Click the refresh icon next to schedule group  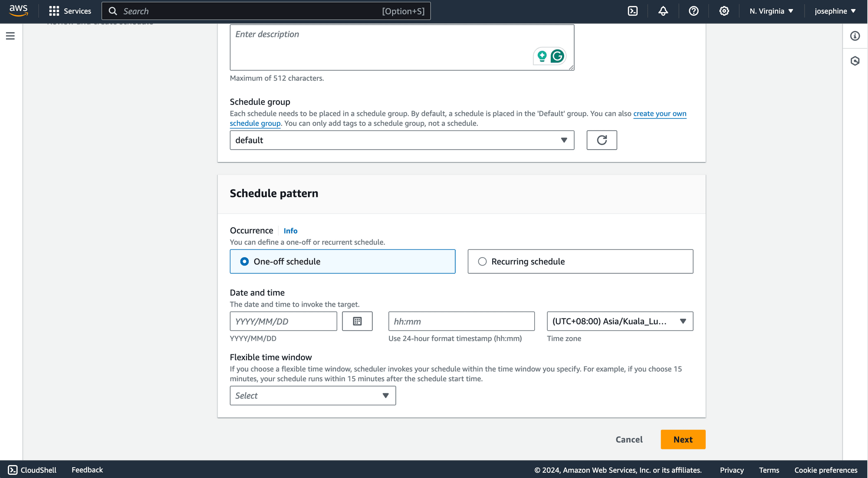[601, 140]
